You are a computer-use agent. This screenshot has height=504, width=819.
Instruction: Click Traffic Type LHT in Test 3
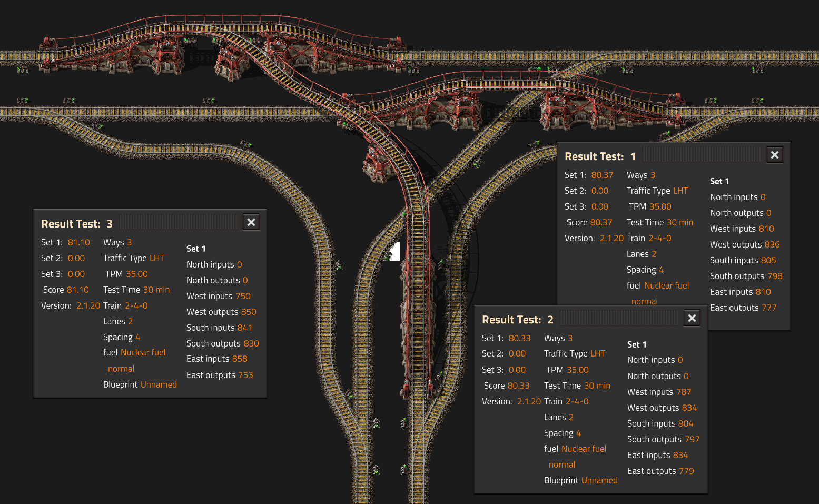click(x=134, y=258)
